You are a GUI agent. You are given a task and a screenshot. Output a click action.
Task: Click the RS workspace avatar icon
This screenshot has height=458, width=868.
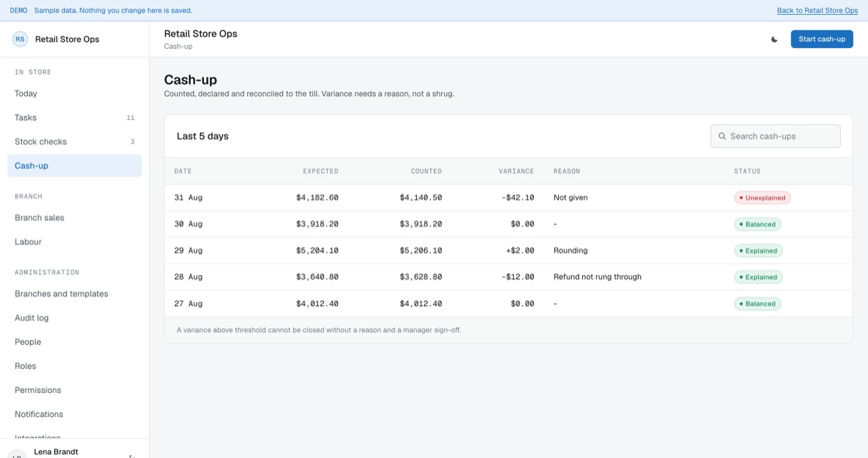click(x=20, y=40)
